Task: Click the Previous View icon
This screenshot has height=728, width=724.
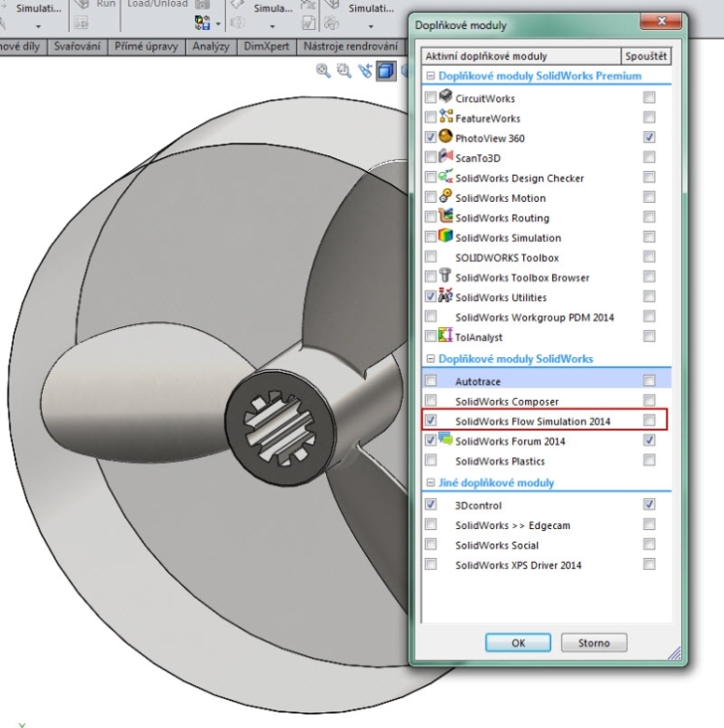Action: coord(365,71)
